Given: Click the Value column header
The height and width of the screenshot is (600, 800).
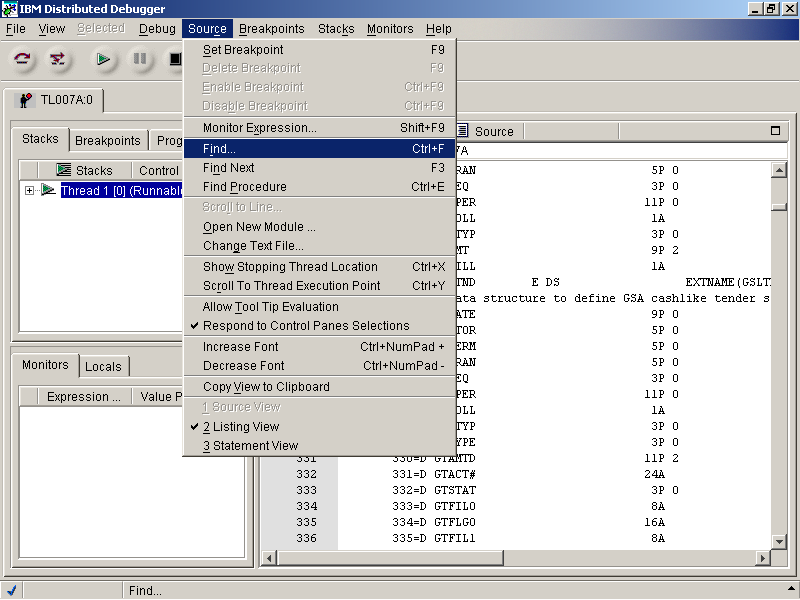Looking at the screenshot, I should pyautogui.click(x=159, y=396).
